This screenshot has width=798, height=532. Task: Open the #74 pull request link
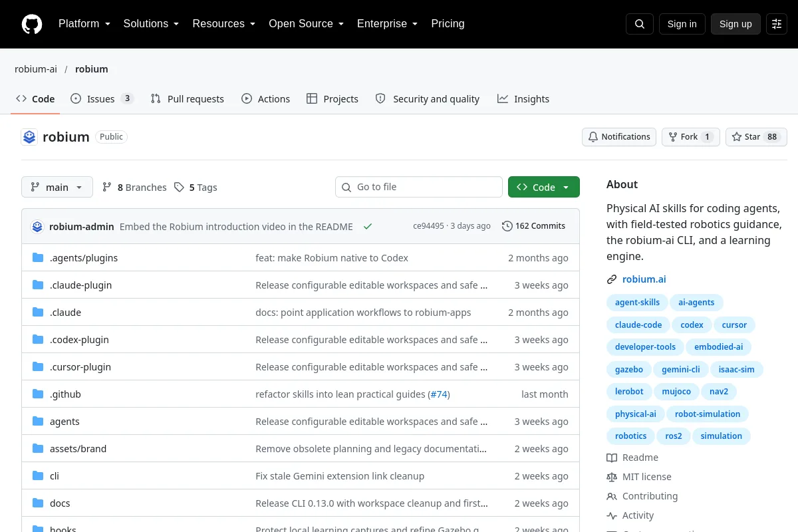438,394
